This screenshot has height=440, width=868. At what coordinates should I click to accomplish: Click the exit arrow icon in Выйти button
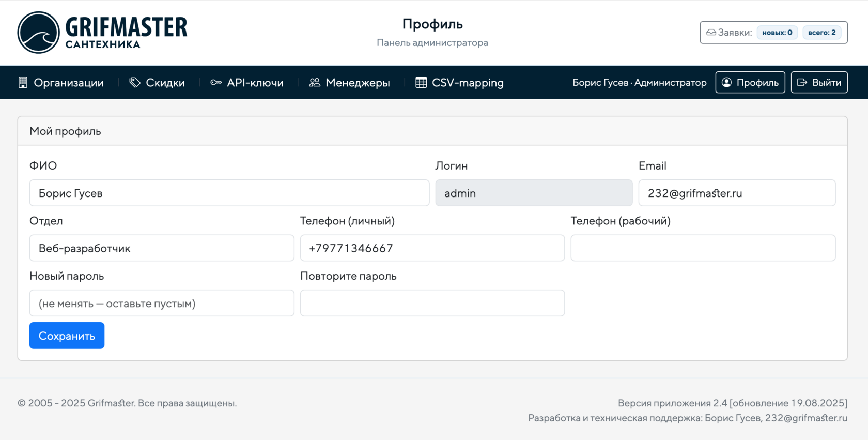click(802, 83)
